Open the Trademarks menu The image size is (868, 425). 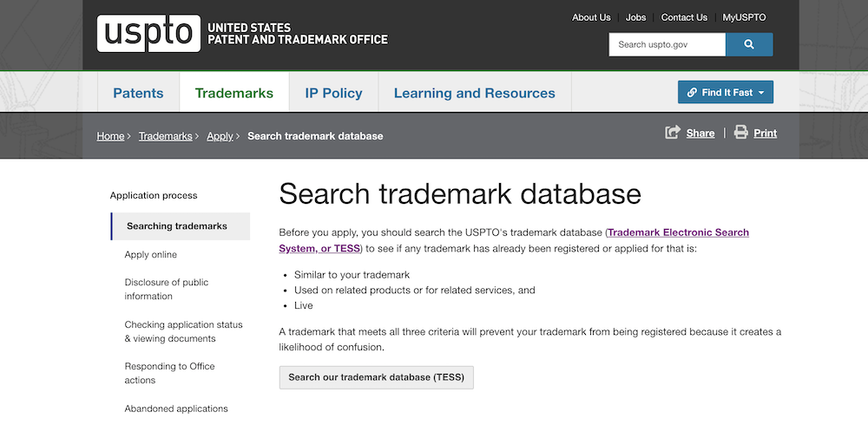pyautogui.click(x=234, y=93)
